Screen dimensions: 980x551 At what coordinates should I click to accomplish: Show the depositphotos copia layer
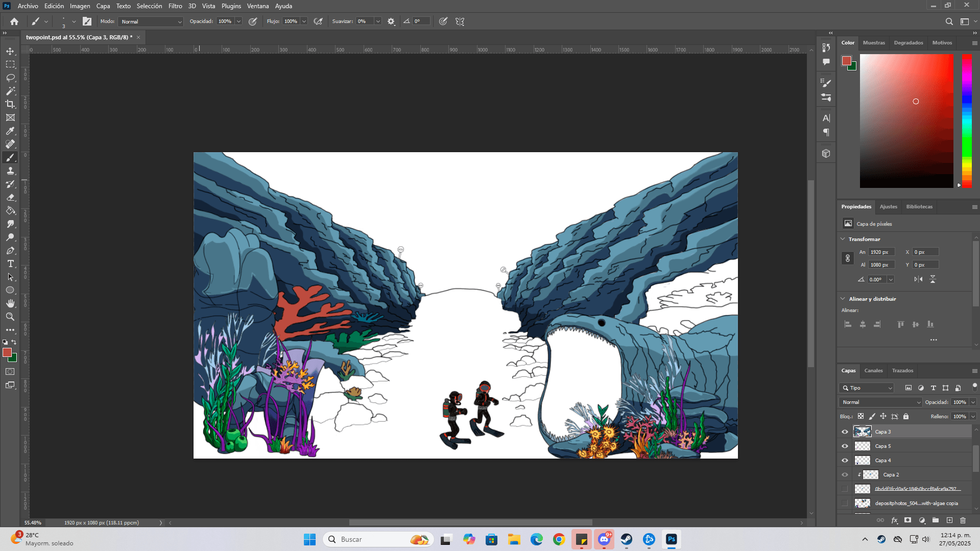pos(845,504)
